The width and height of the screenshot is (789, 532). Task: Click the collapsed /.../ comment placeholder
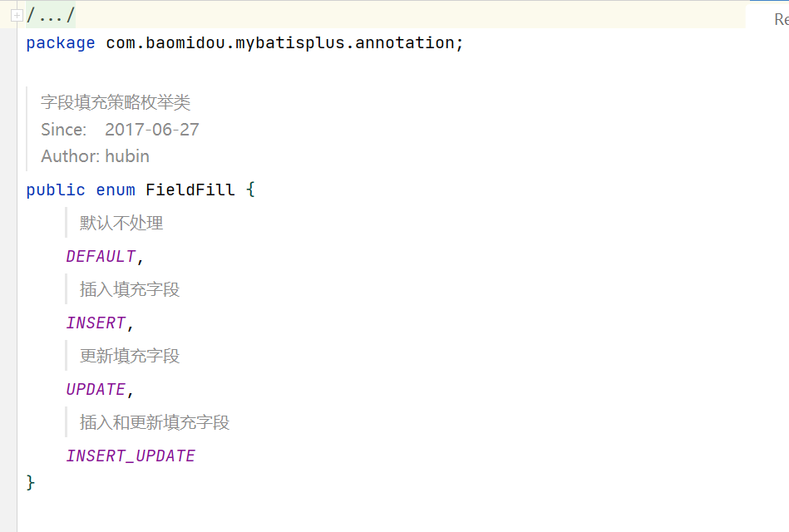51,16
